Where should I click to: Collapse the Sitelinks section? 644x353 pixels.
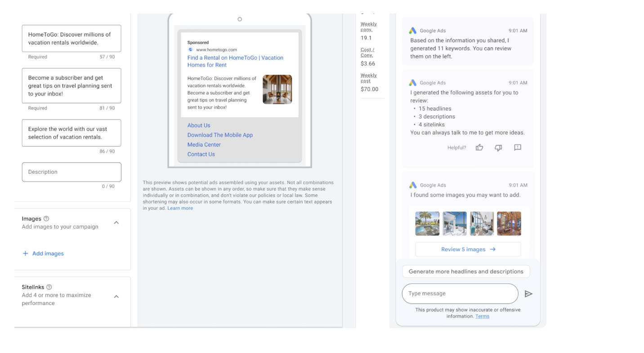coord(116,296)
